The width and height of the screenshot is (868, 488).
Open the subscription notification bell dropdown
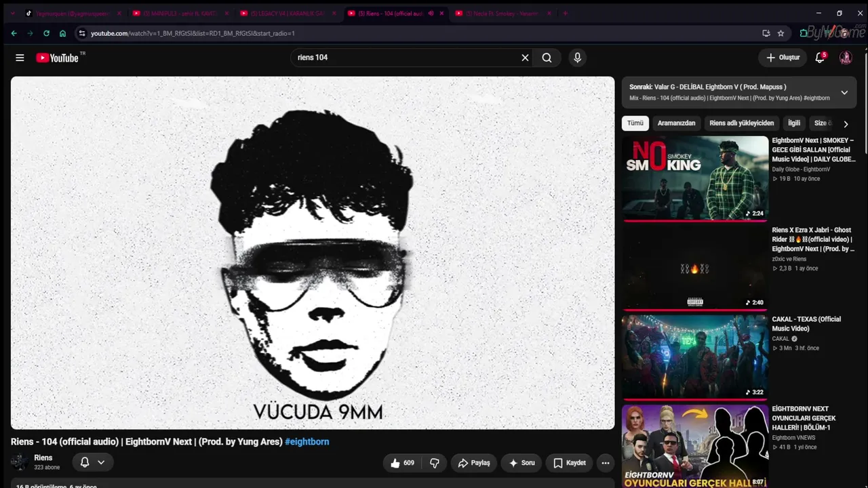click(93, 462)
